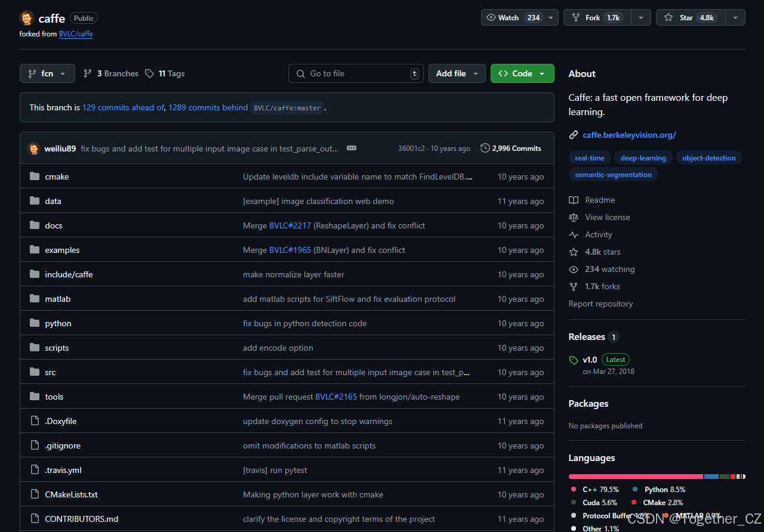This screenshot has width=764, height=532.
Task: Open the cmake folder icon
Action: [35, 177]
